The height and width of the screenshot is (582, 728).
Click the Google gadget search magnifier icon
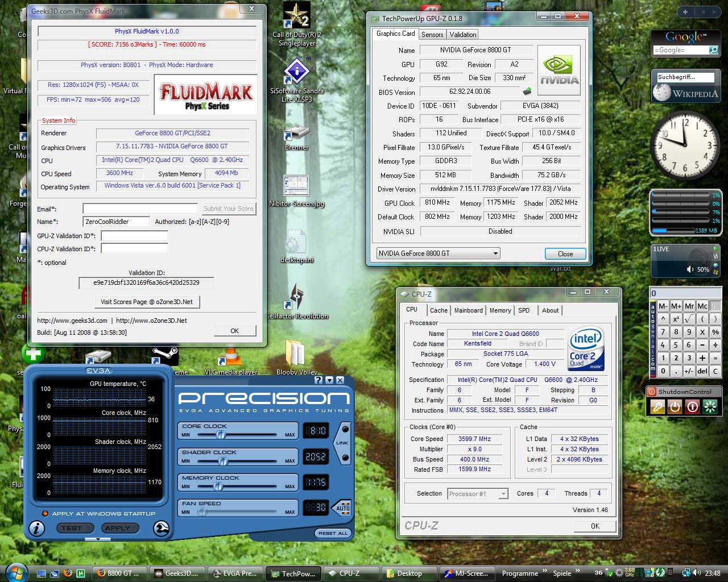714,50
